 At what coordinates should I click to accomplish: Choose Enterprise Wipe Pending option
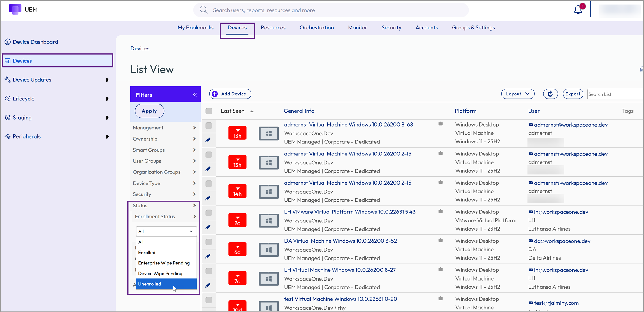166,263
